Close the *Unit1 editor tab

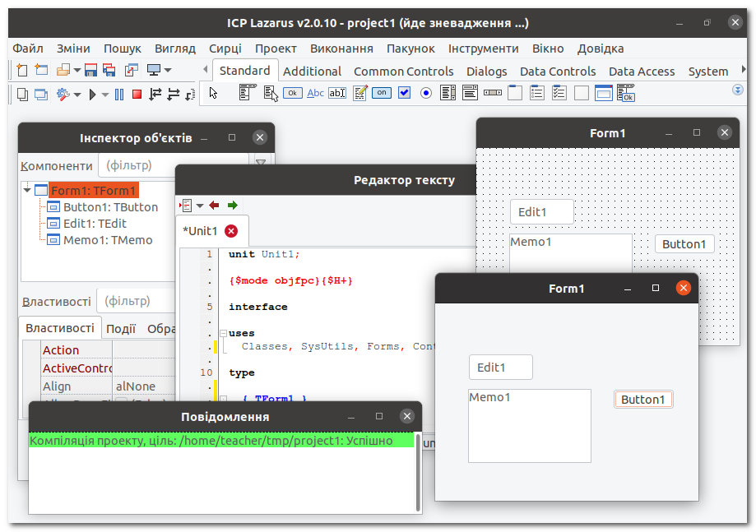pos(231,231)
